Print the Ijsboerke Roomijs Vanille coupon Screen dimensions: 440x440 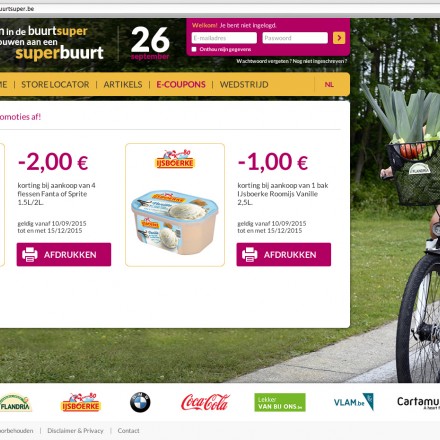coord(284,254)
